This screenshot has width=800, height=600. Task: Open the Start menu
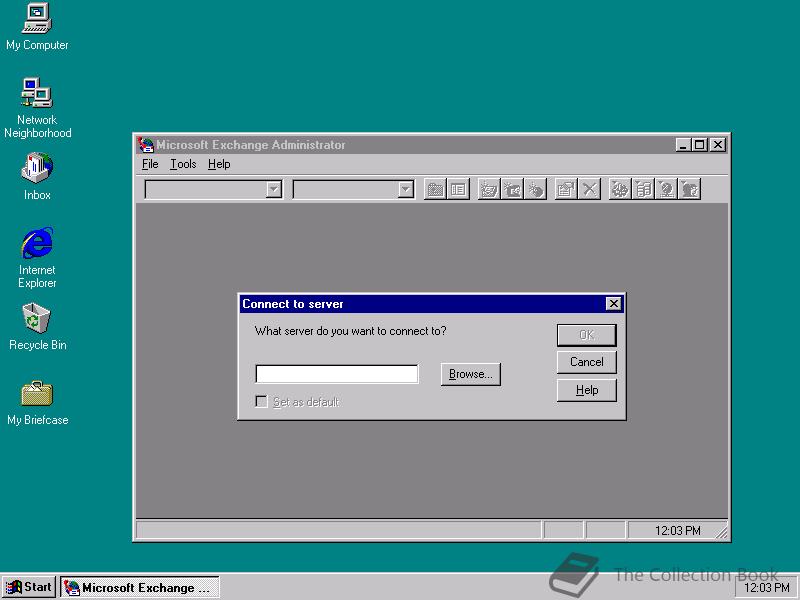coord(29,587)
